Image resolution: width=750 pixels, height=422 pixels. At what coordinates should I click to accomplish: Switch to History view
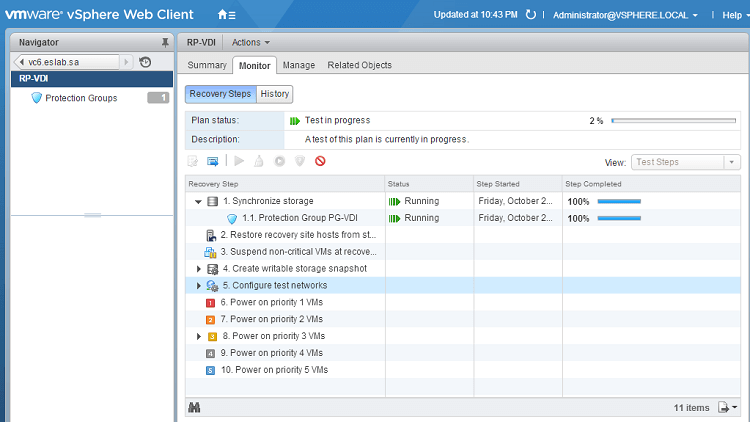click(x=275, y=94)
